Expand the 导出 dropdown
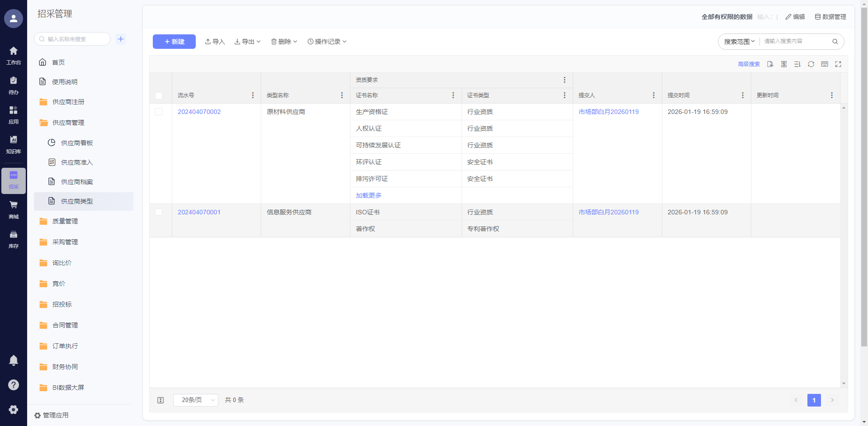Screen dimensions: 868x426 248,42
